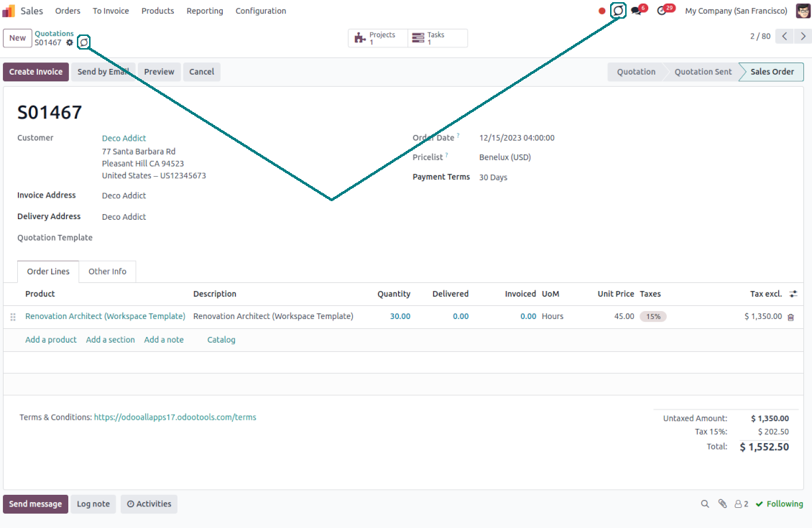Image resolution: width=812 pixels, height=528 pixels.
Task: Click the order line Description cell
Action: (x=274, y=316)
